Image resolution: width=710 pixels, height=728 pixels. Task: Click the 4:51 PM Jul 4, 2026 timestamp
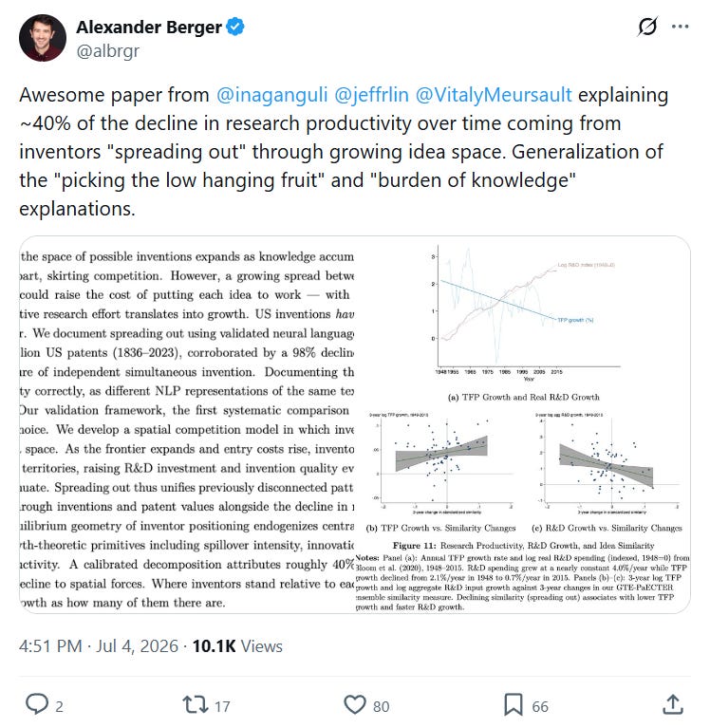pos(99,645)
